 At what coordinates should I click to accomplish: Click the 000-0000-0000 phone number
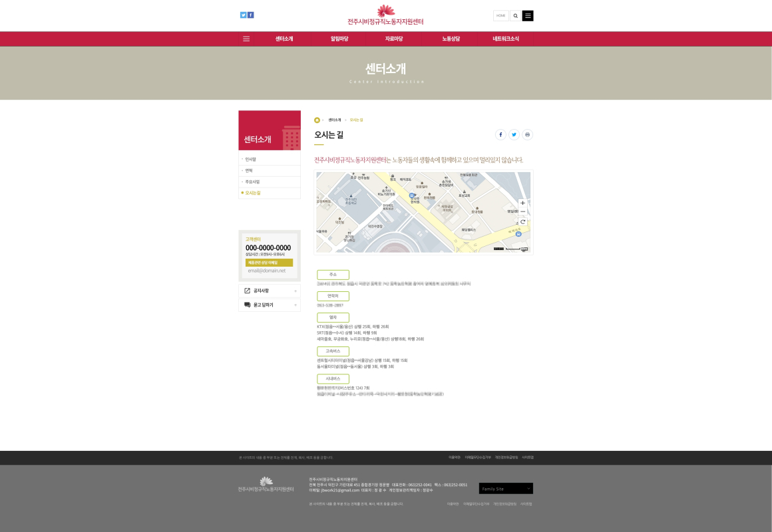(x=268, y=248)
